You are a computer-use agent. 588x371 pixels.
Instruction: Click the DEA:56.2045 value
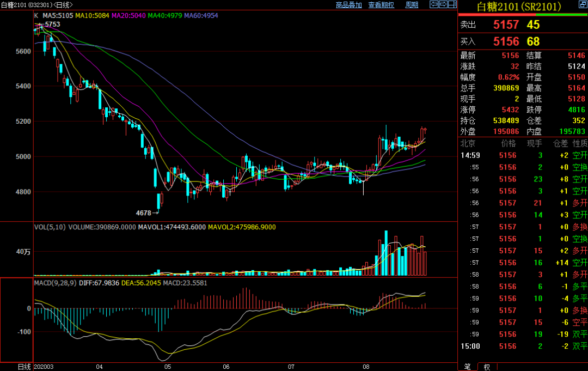tap(141, 283)
